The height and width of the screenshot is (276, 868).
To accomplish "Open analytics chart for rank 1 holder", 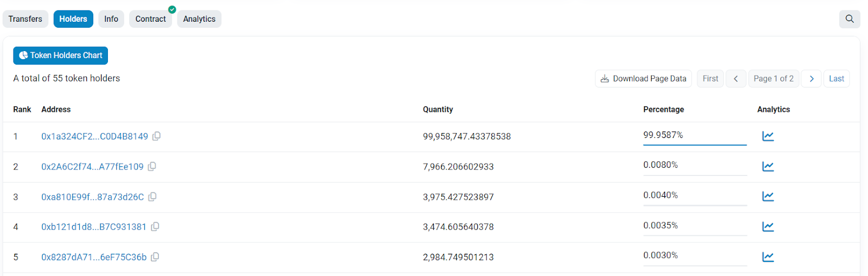I will [x=768, y=136].
